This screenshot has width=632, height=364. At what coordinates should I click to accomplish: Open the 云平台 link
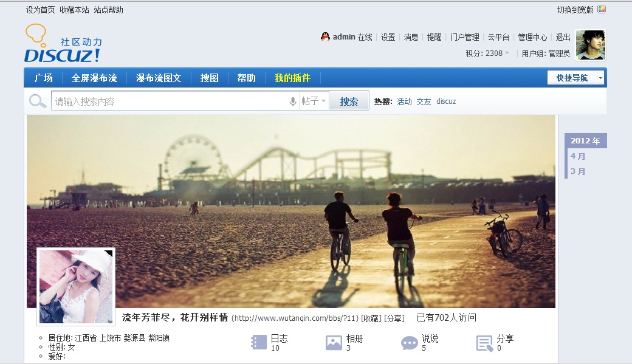tap(498, 37)
